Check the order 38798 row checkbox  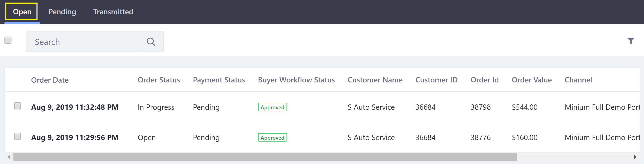[x=17, y=106]
